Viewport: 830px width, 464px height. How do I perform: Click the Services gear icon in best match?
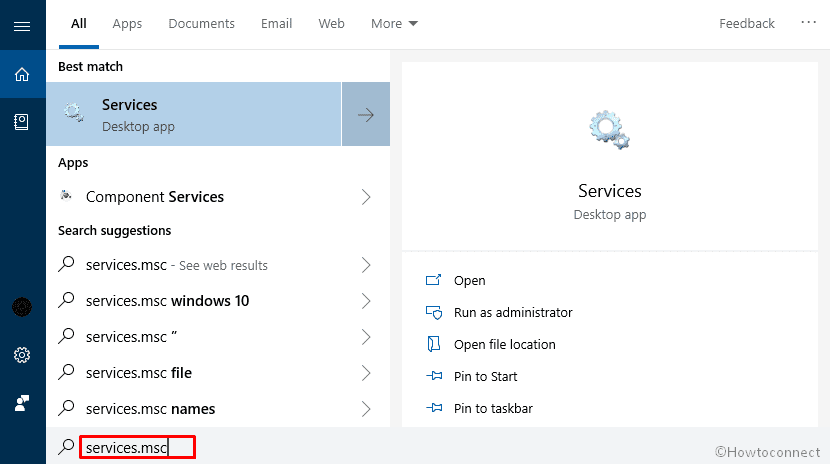tap(74, 113)
